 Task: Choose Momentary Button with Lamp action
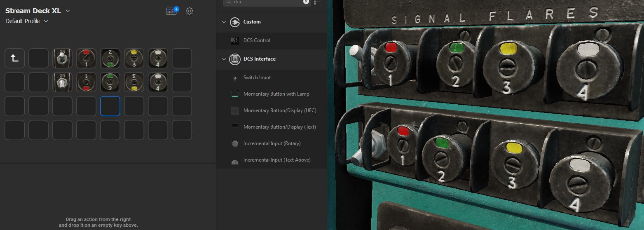coord(276,94)
